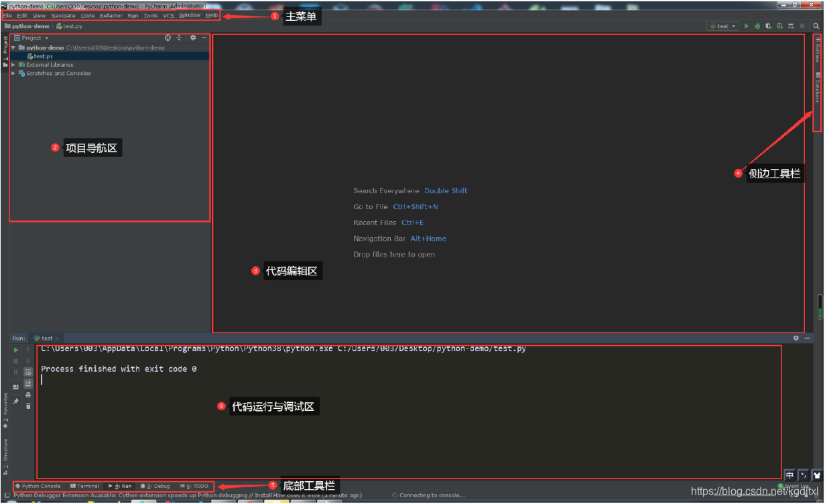The width and height of the screenshot is (825, 504).
Task: Open the Project view selector dropdown
Action: (x=31, y=38)
